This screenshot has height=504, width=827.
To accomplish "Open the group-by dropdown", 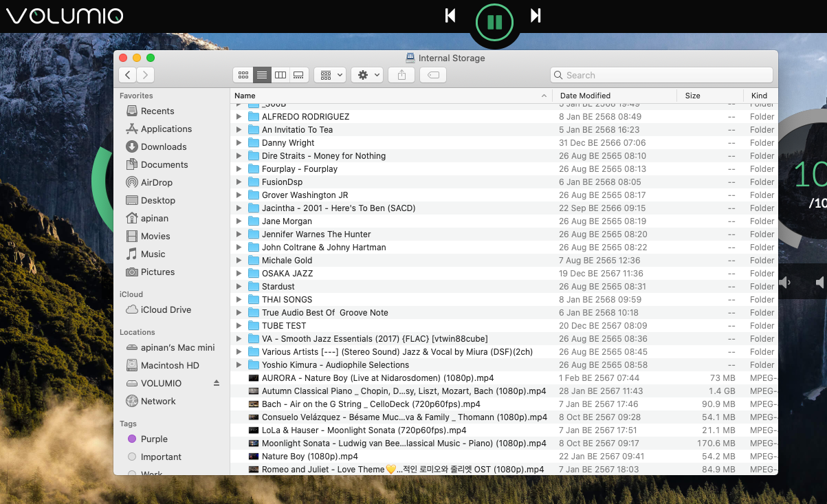I will pyautogui.click(x=329, y=75).
